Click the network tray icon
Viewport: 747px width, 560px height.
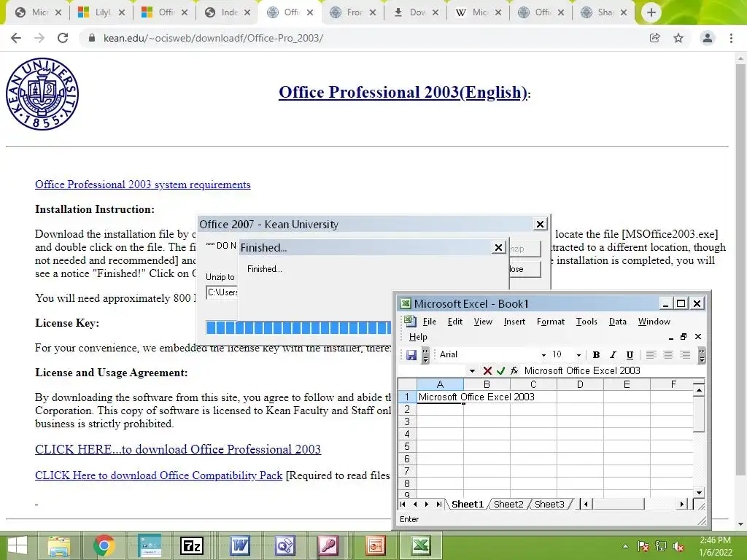pos(661,547)
